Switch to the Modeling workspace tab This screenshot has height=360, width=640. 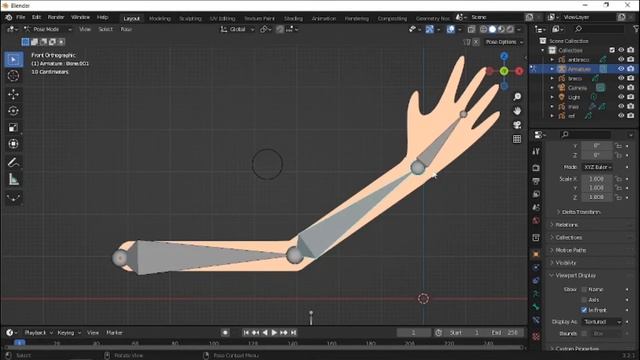point(160,18)
